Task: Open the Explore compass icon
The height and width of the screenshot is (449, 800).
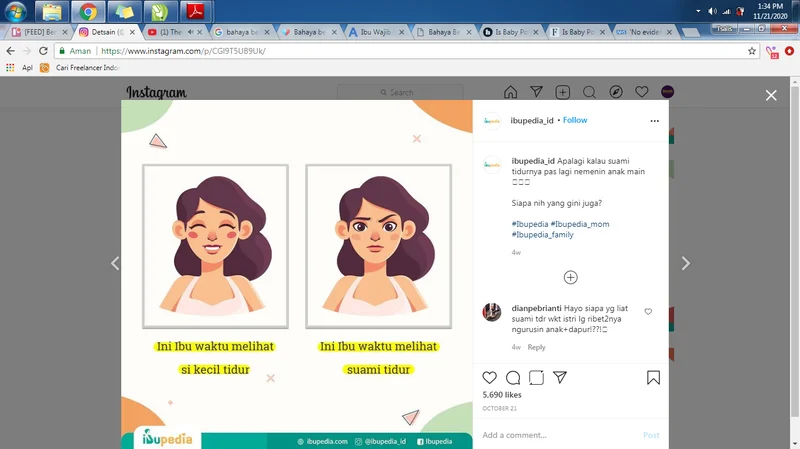Action: [616, 92]
